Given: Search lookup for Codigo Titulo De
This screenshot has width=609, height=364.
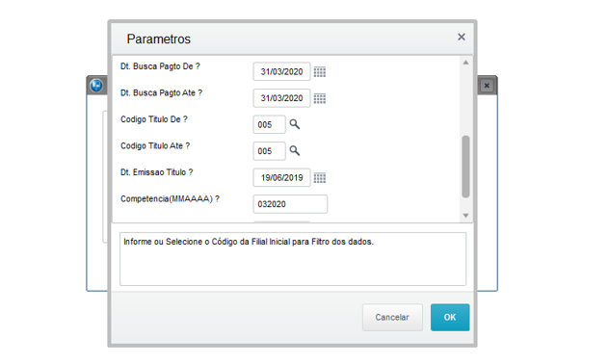Looking at the screenshot, I should point(295,124).
